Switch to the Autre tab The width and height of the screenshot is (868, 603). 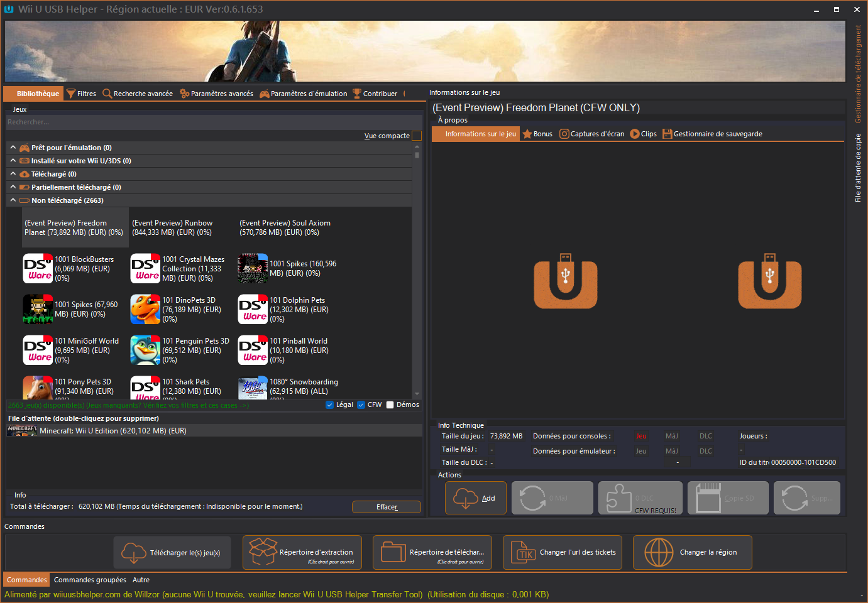(141, 580)
